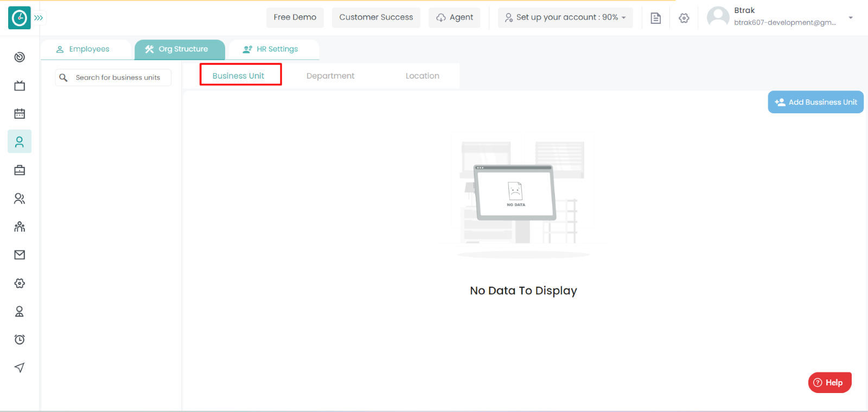Click the Agent download button

click(x=455, y=17)
